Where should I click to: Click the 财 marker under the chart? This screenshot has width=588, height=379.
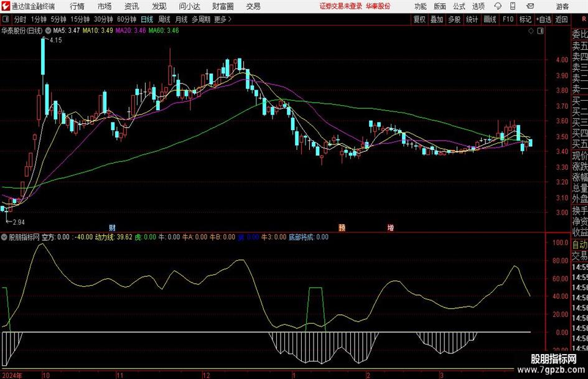pos(112,227)
